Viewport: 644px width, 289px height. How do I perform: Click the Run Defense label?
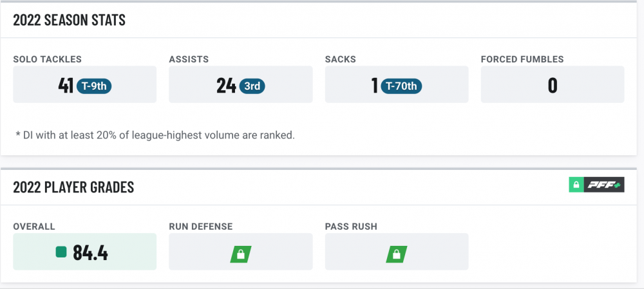click(200, 227)
